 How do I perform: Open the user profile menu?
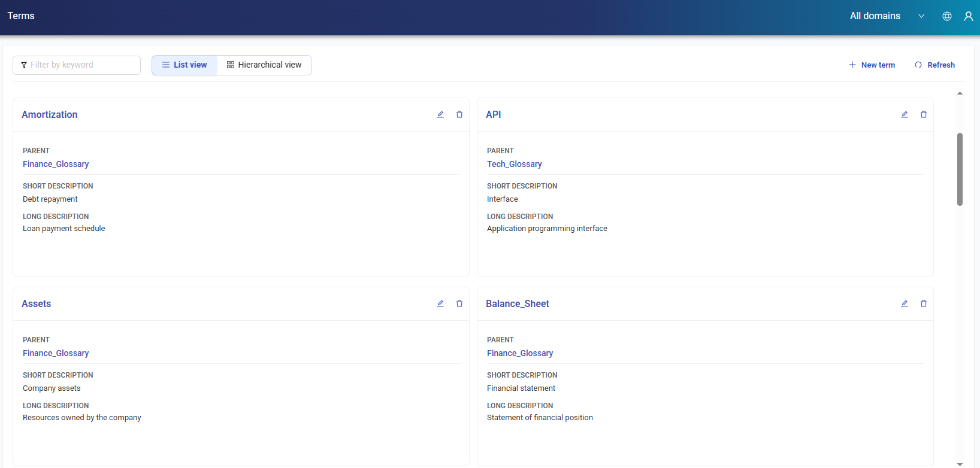[x=968, y=16]
